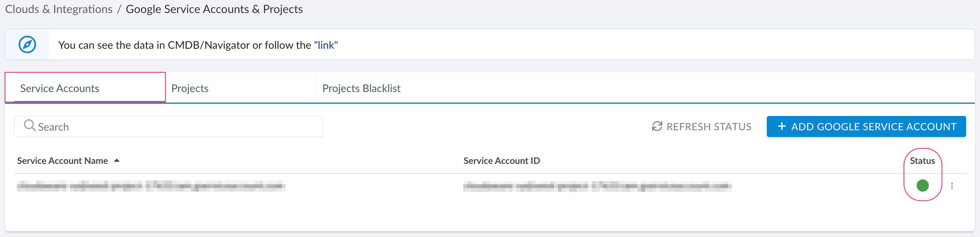
Task: Select the Projects Blacklist tab
Action: point(361,88)
